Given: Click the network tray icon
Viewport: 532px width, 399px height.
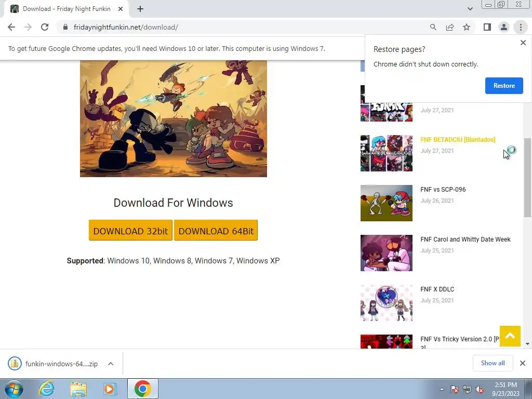Looking at the screenshot, I should tap(467, 389).
